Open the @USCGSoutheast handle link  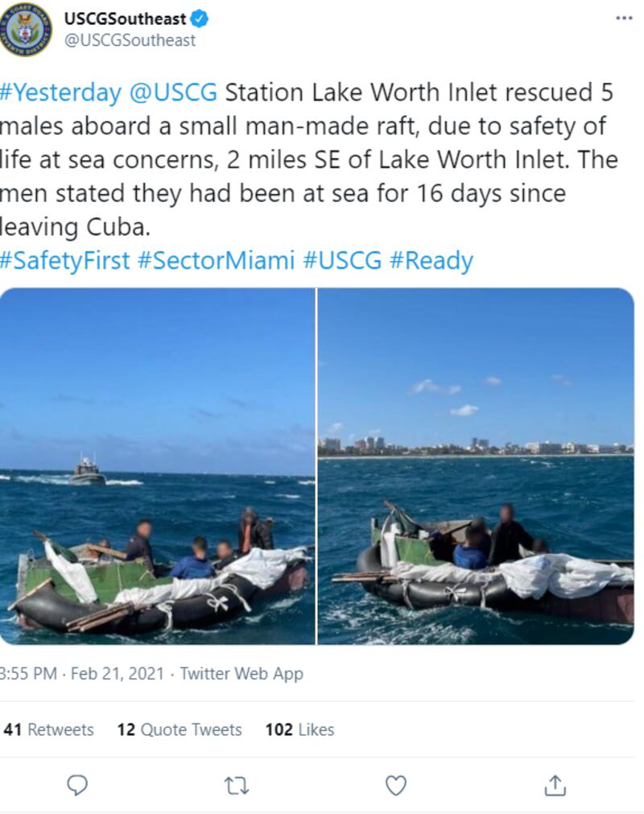coord(130,40)
